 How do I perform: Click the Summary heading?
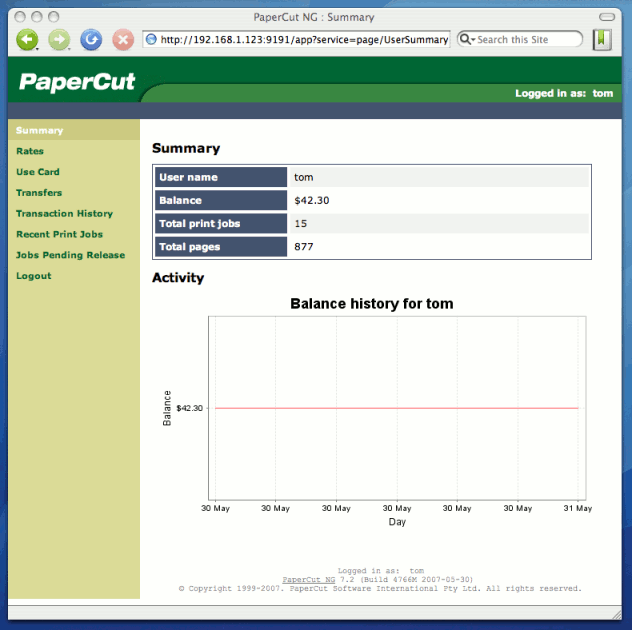(x=186, y=148)
